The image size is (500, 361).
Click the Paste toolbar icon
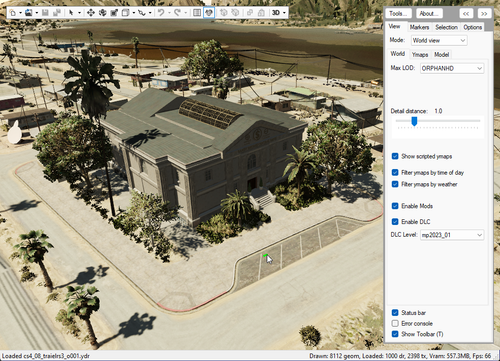tap(261, 13)
